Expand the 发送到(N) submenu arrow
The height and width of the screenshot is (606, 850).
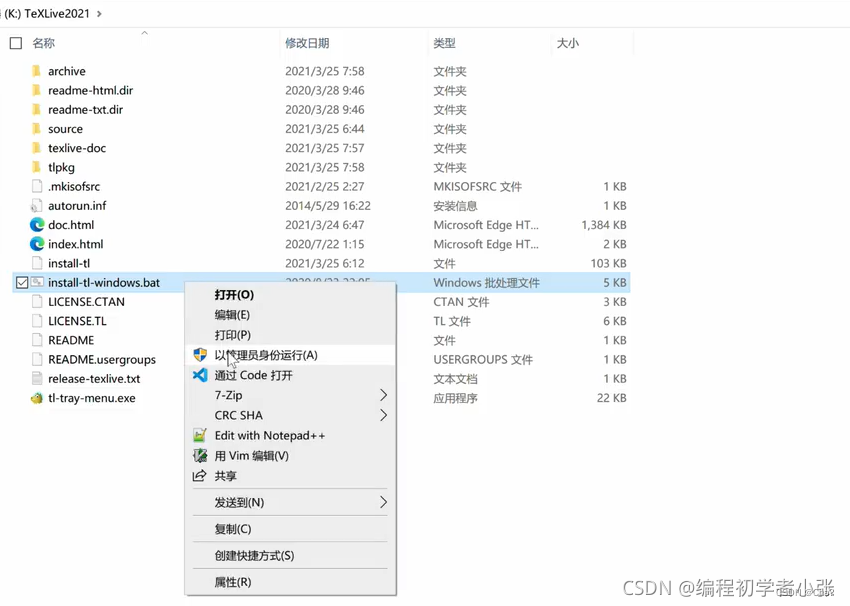pos(383,502)
